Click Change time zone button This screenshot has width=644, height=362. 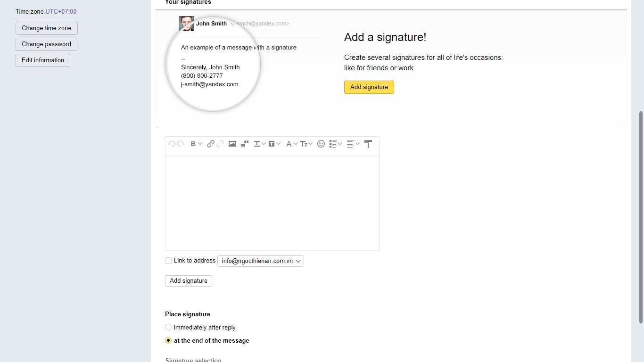point(47,28)
